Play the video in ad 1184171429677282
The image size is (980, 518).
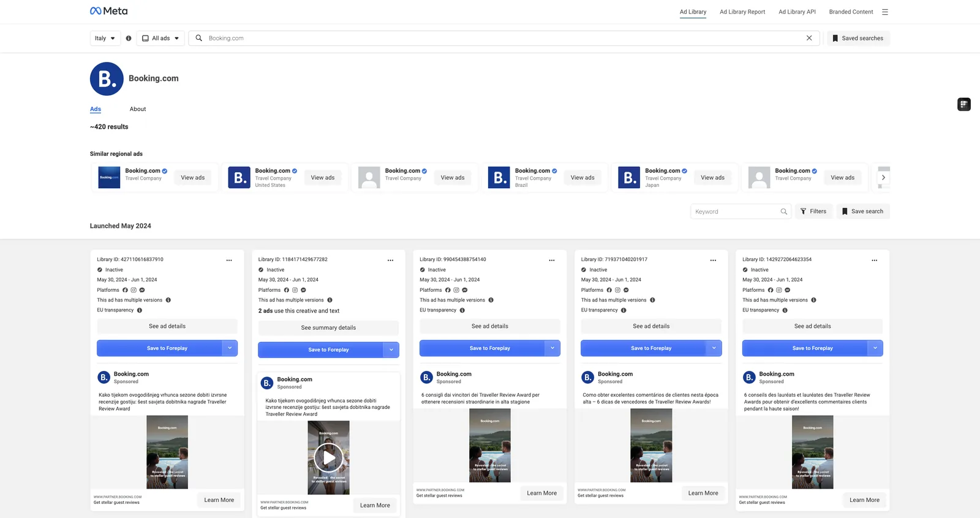[x=329, y=457]
